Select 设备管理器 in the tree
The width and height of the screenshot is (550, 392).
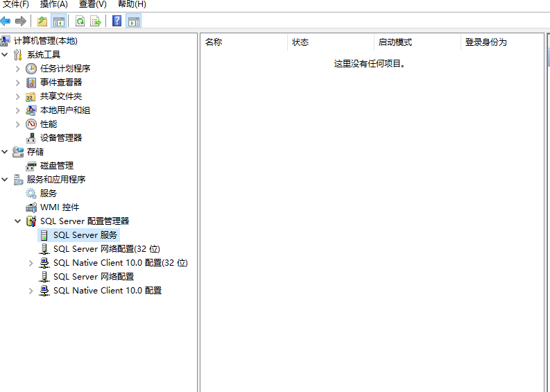click(61, 138)
